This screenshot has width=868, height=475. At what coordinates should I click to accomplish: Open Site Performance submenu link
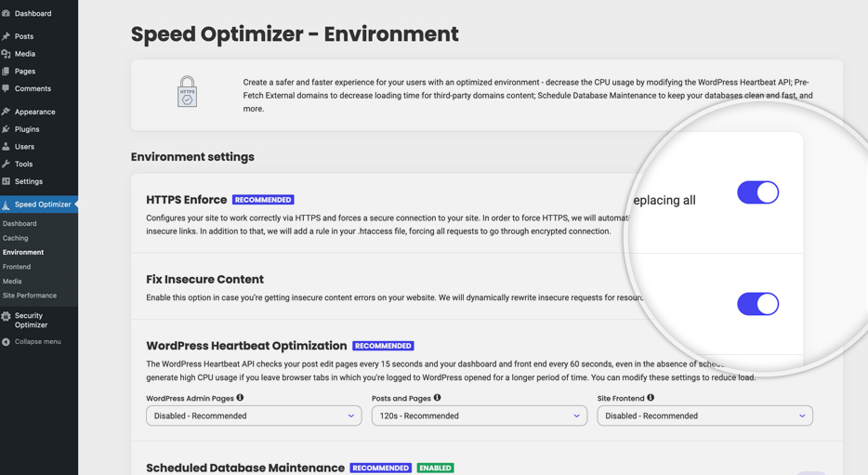(30, 296)
